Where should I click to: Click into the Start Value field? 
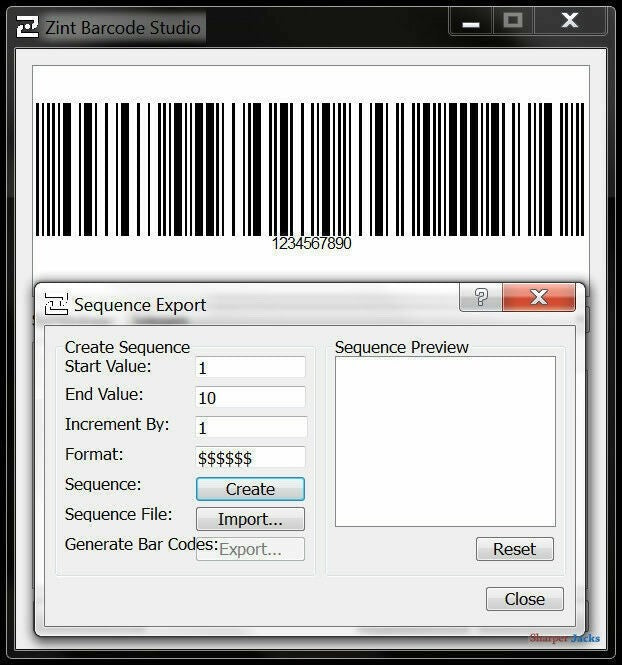250,368
